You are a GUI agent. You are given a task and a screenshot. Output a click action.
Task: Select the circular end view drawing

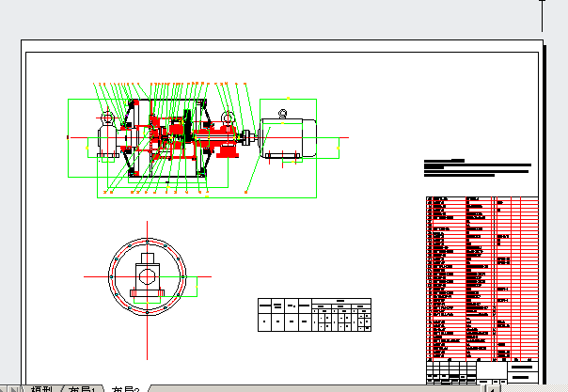click(x=147, y=277)
